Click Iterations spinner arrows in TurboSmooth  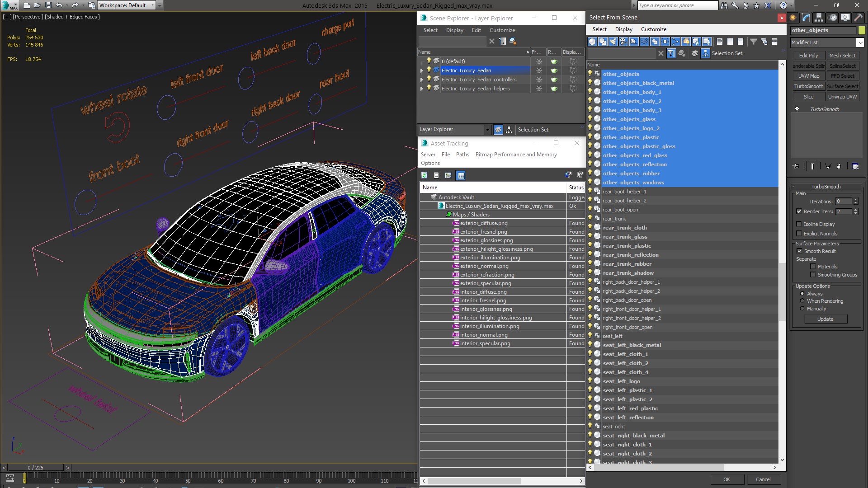(x=856, y=202)
